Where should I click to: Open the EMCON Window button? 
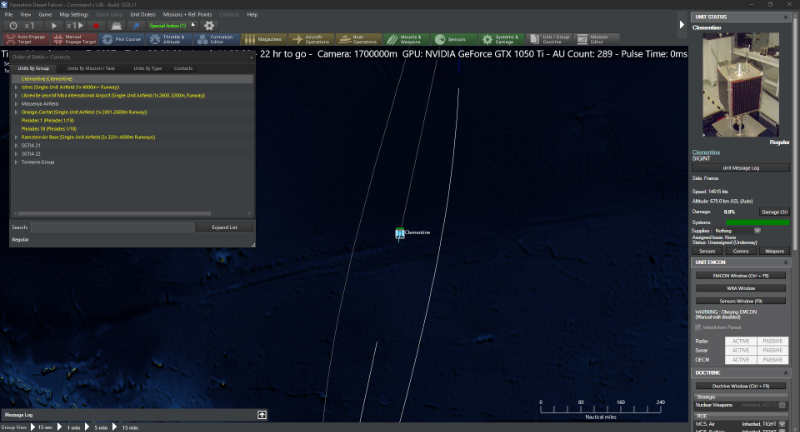click(x=741, y=276)
